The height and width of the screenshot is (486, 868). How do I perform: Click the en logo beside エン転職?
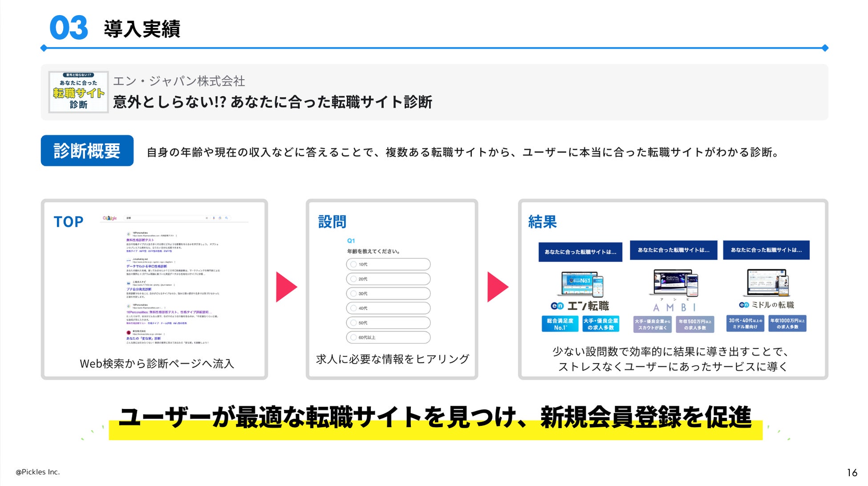click(x=557, y=306)
